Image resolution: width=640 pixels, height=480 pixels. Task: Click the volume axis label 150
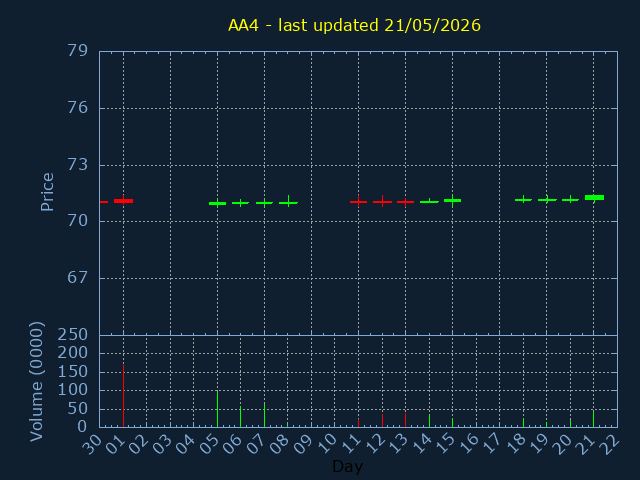click(x=73, y=371)
